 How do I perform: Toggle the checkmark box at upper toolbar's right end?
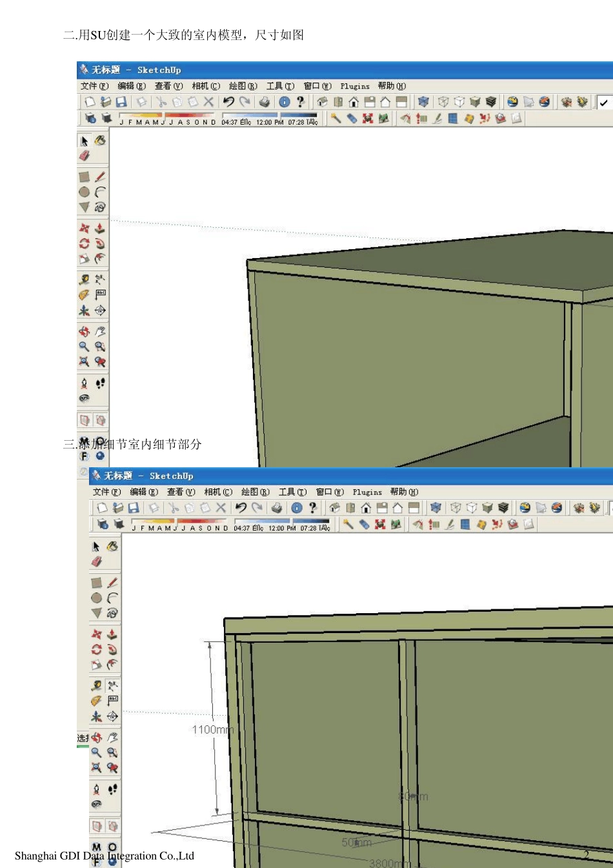click(x=604, y=102)
